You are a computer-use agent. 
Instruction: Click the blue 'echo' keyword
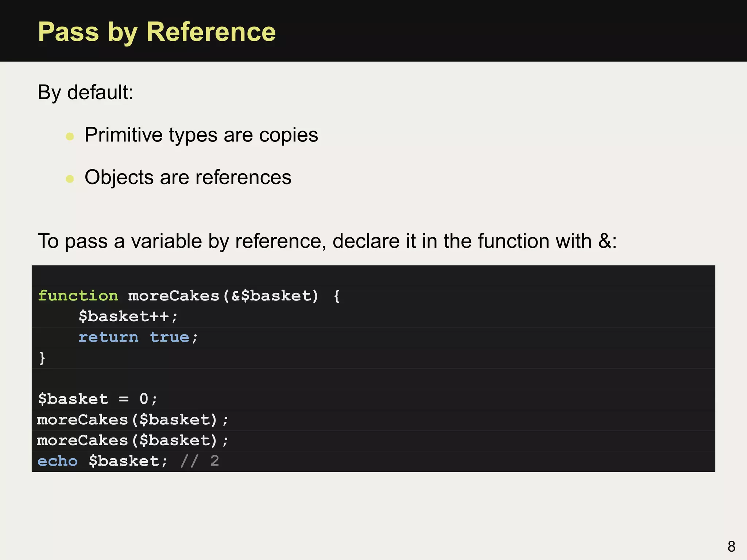click(58, 462)
